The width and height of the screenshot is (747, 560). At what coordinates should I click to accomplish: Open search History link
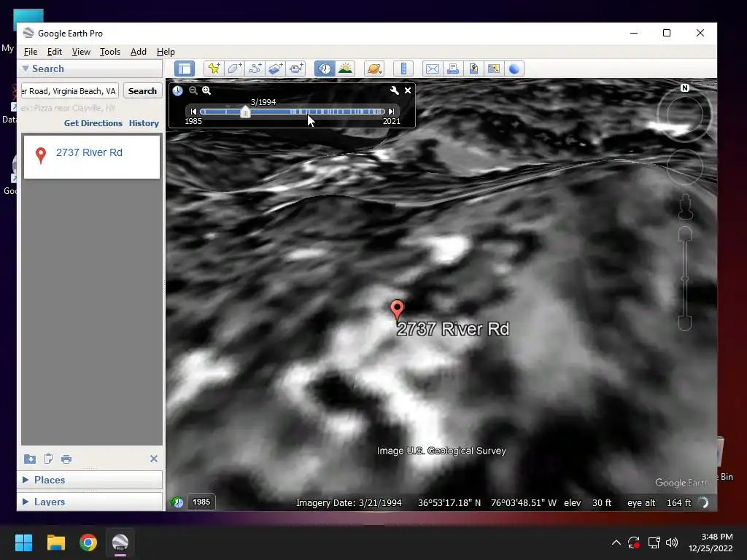(x=144, y=122)
